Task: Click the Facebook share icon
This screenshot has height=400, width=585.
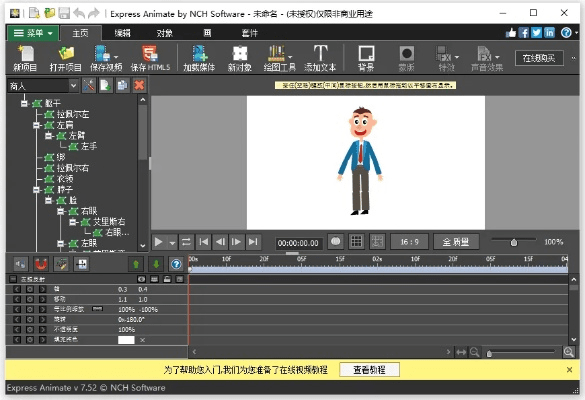Action: tap(524, 33)
